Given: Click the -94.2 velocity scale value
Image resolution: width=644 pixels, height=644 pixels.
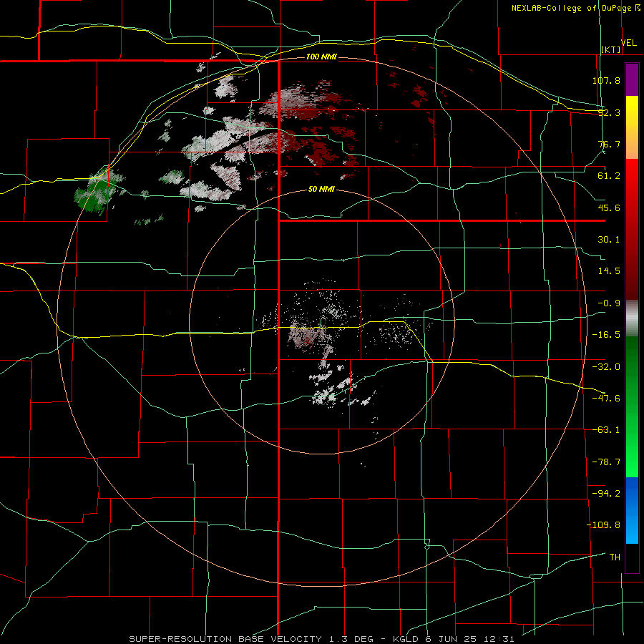Looking at the screenshot, I should tap(606, 493).
